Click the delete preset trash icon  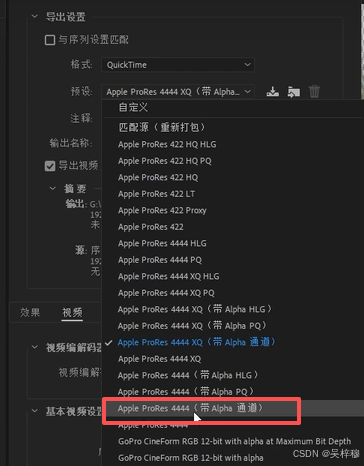[314, 91]
